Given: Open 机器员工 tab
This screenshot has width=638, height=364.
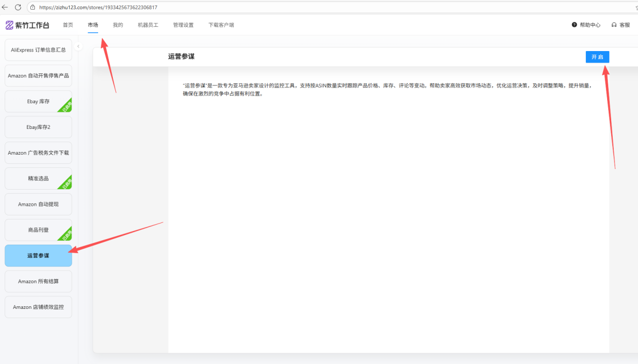Looking at the screenshot, I should (x=148, y=25).
